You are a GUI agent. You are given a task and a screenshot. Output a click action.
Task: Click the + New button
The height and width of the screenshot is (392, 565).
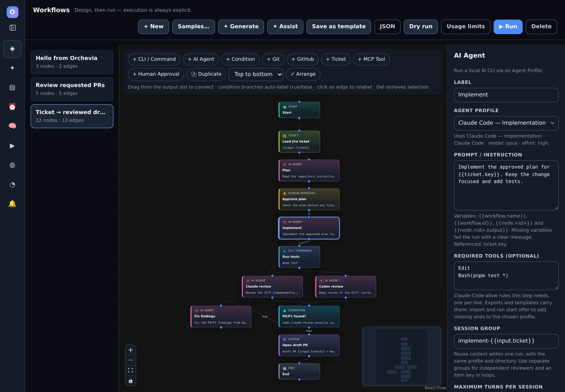(x=153, y=26)
